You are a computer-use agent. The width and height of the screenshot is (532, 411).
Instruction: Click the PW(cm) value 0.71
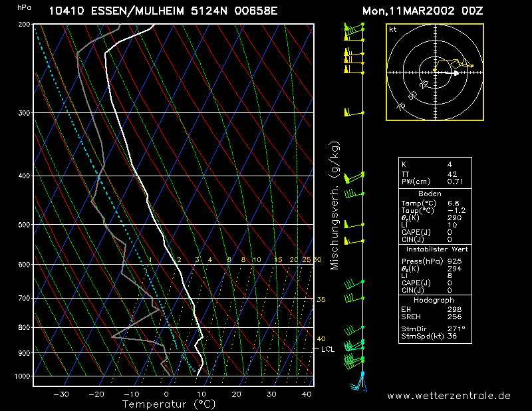455,182
